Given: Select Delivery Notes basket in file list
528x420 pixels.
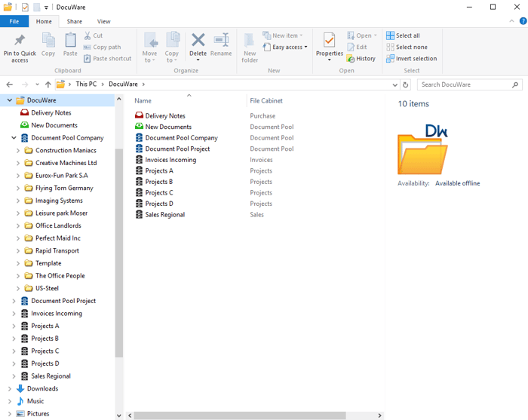Looking at the screenshot, I should point(165,116).
